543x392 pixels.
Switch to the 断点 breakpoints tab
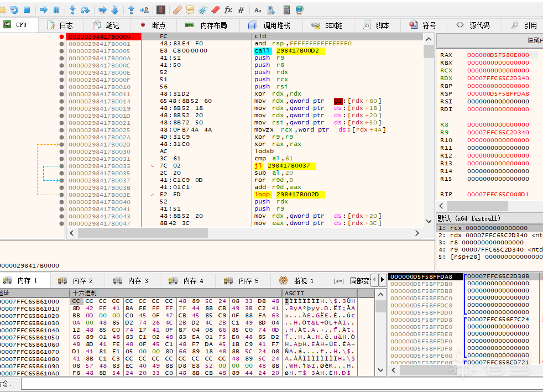coord(153,25)
